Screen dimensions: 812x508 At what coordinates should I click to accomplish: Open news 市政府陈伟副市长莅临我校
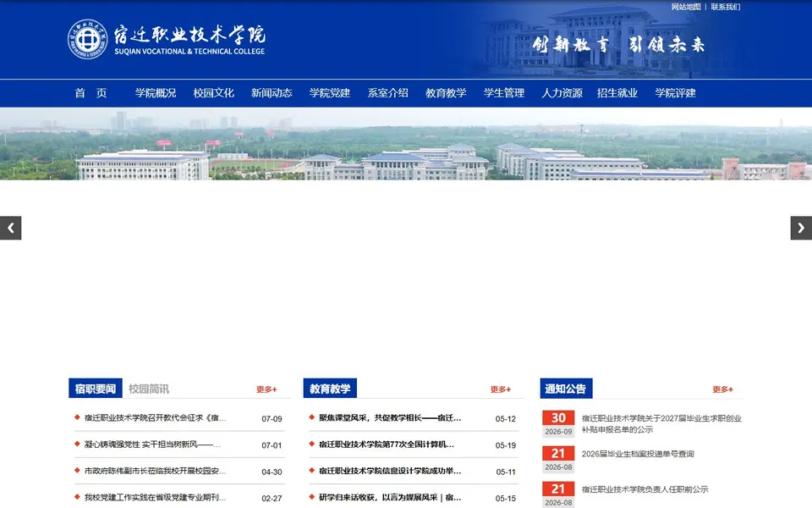156,471
